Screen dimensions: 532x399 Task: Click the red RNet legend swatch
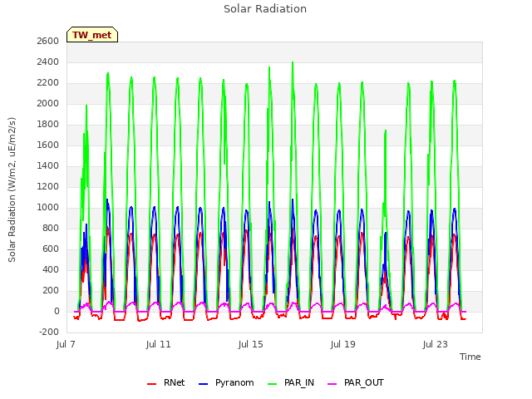tap(151, 384)
